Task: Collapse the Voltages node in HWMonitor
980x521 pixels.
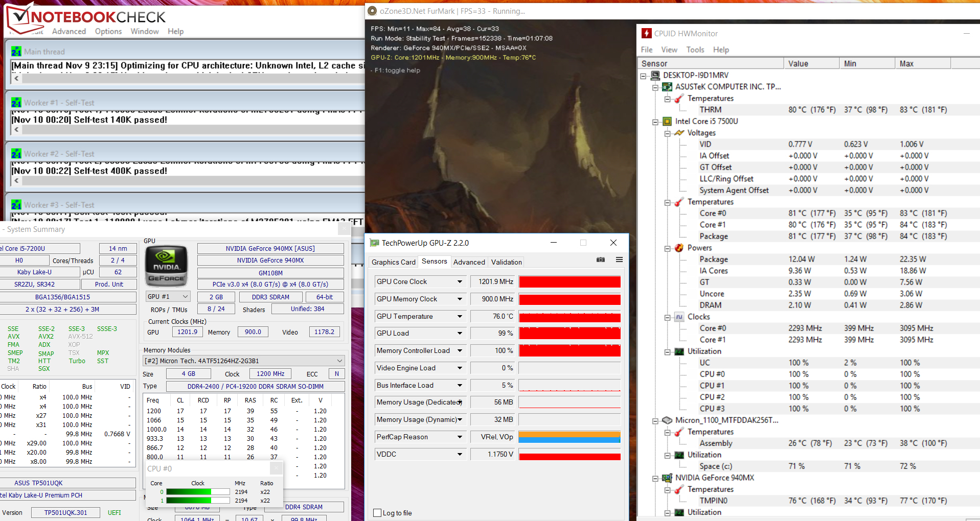Action: pos(667,133)
